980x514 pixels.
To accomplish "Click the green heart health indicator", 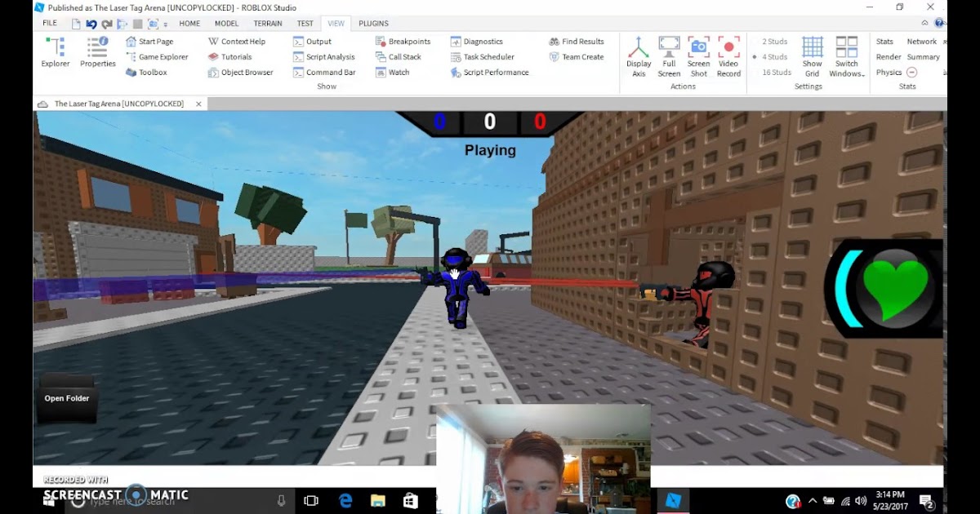I will point(896,288).
